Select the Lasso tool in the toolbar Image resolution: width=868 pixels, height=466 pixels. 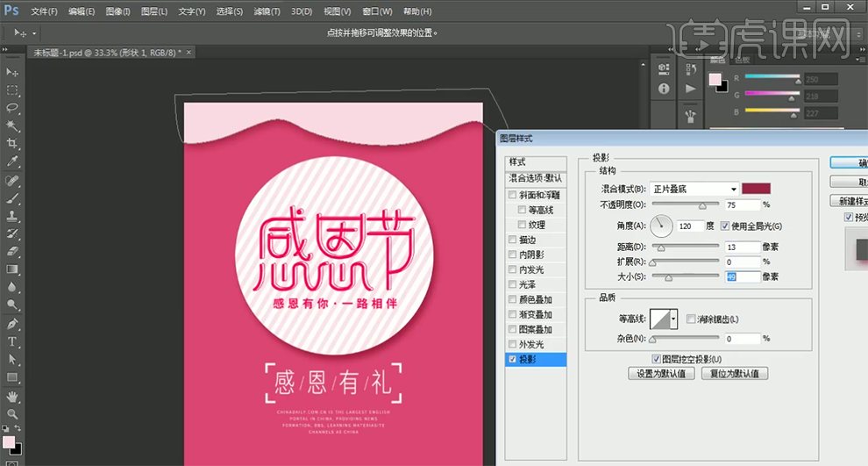[12, 108]
